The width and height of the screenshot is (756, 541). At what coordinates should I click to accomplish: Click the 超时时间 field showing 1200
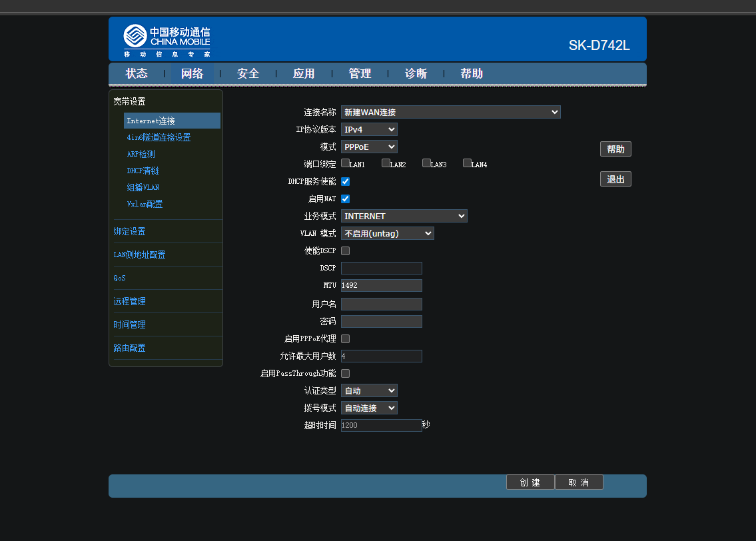[x=382, y=425]
